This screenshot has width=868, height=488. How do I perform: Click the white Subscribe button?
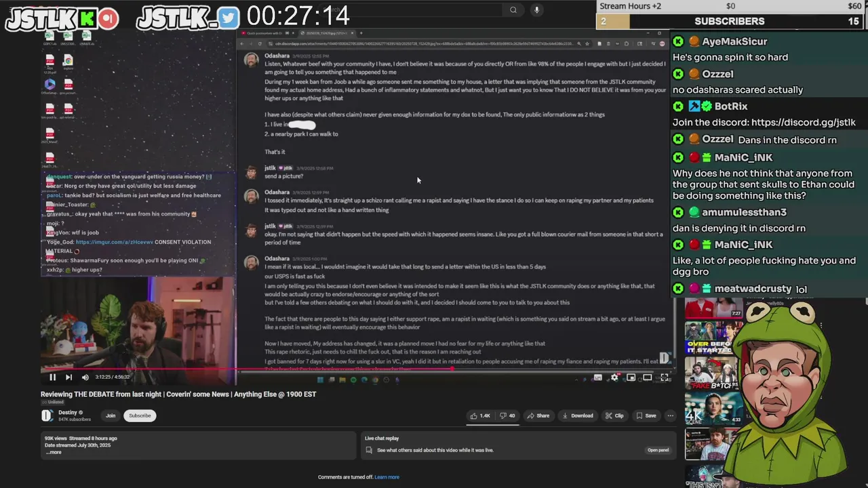[140, 415]
